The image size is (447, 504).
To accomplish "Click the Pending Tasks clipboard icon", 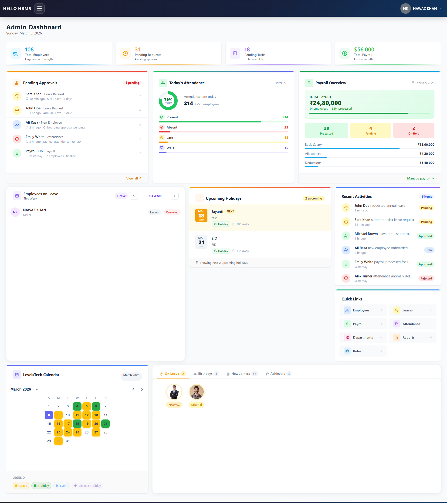I will [x=235, y=54].
